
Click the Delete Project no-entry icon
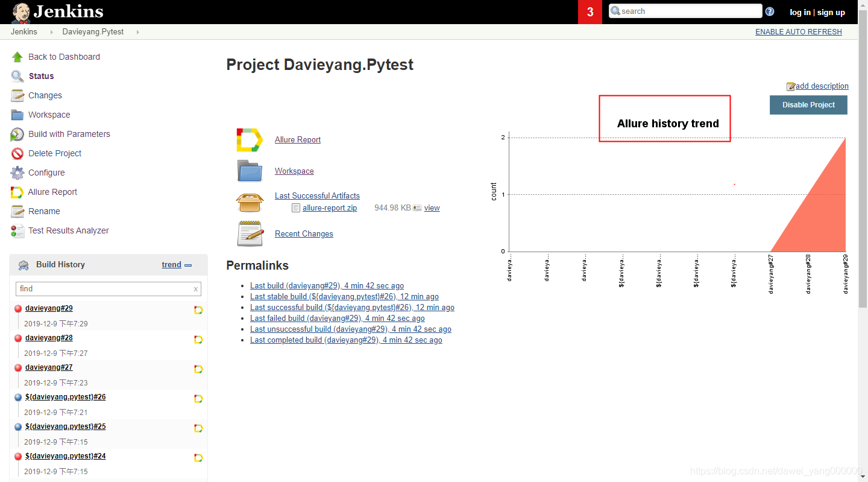[x=17, y=153]
